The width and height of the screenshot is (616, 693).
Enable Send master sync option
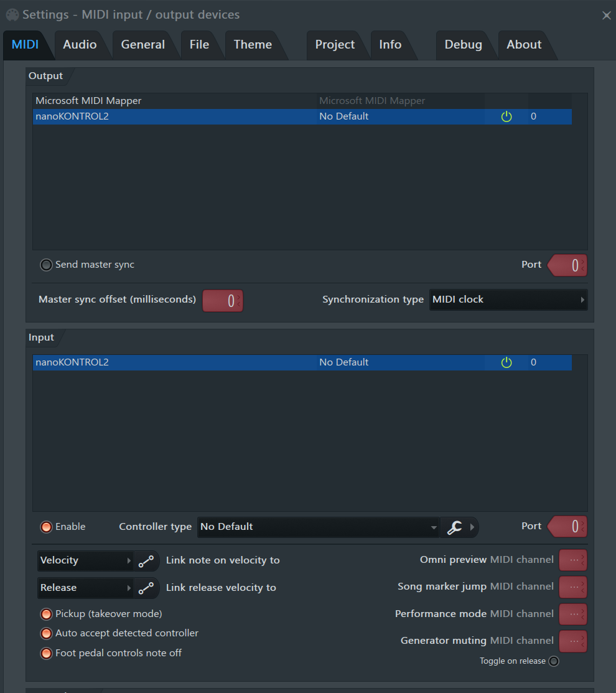tap(46, 265)
